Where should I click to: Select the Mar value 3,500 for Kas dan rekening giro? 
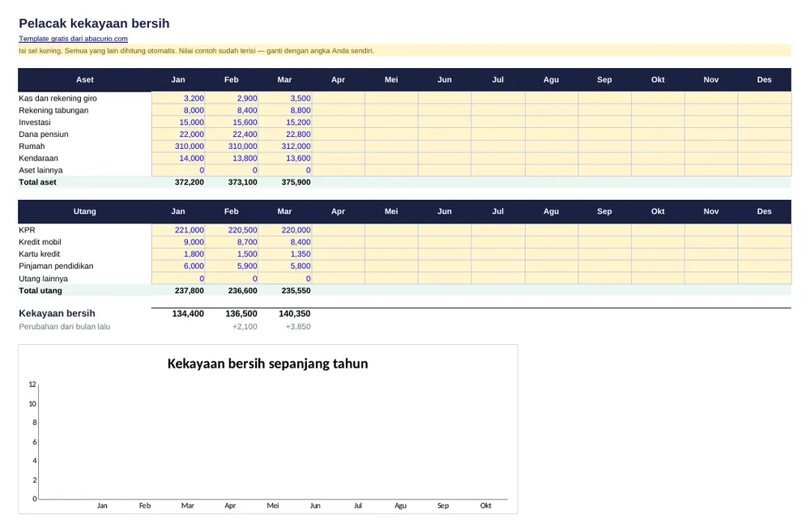click(x=285, y=98)
